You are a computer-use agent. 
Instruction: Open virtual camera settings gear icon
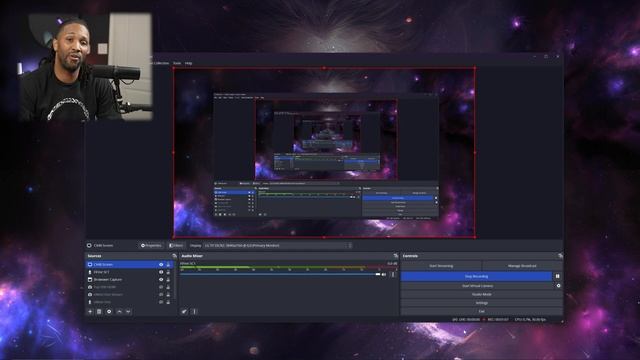tap(558, 286)
